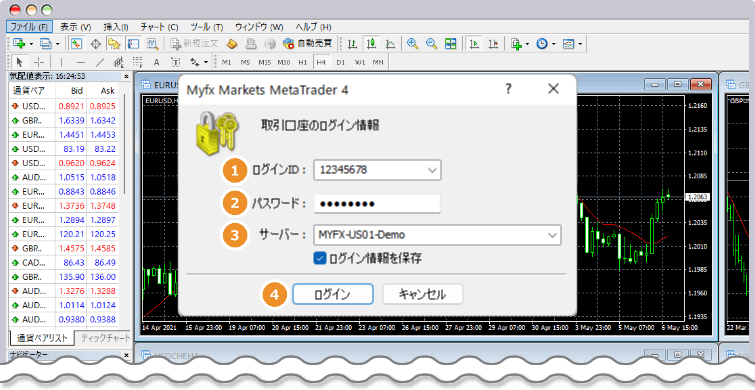
Task: Select the text label tool
Action: coord(176,62)
